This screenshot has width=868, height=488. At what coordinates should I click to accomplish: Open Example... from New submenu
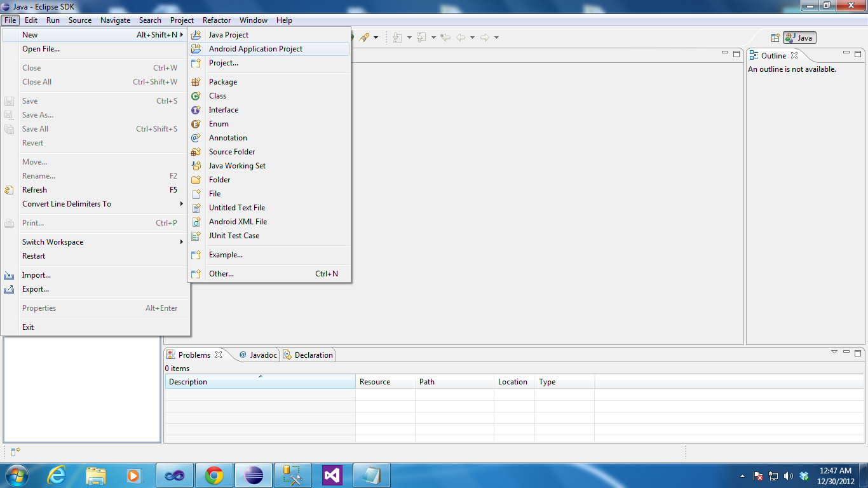tap(269, 255)
